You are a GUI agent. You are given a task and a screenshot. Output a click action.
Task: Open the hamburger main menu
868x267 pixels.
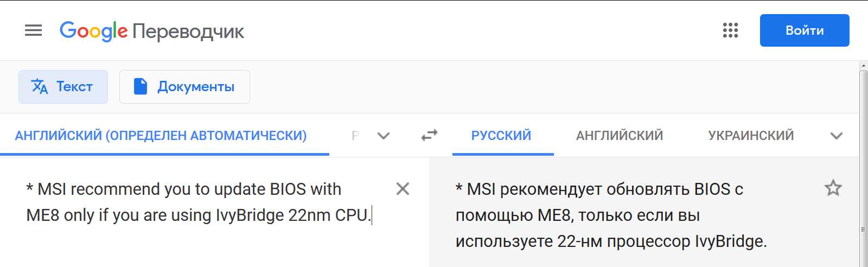pyautogui.click(x=33, y=30)
